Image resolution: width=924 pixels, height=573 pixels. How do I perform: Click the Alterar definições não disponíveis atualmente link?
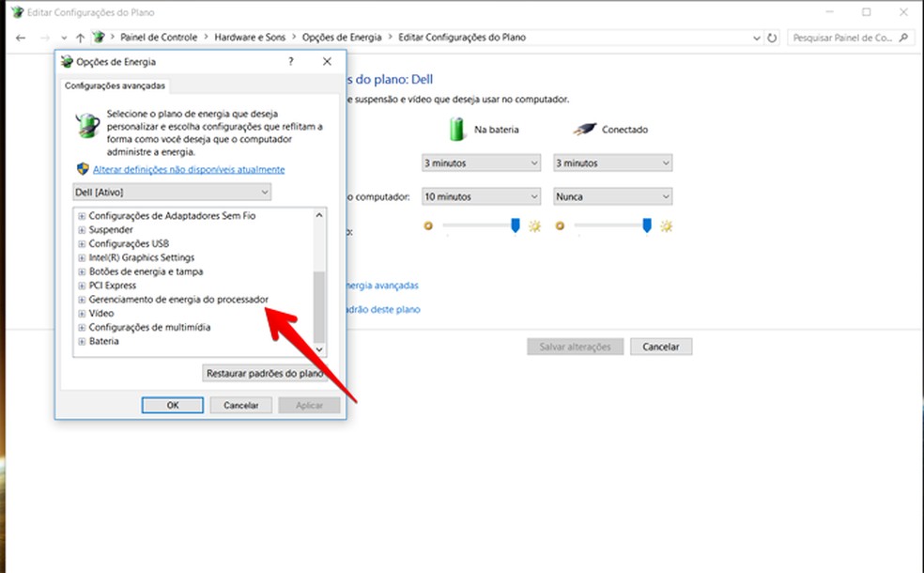pyautogui.click(x=189, y=169)
